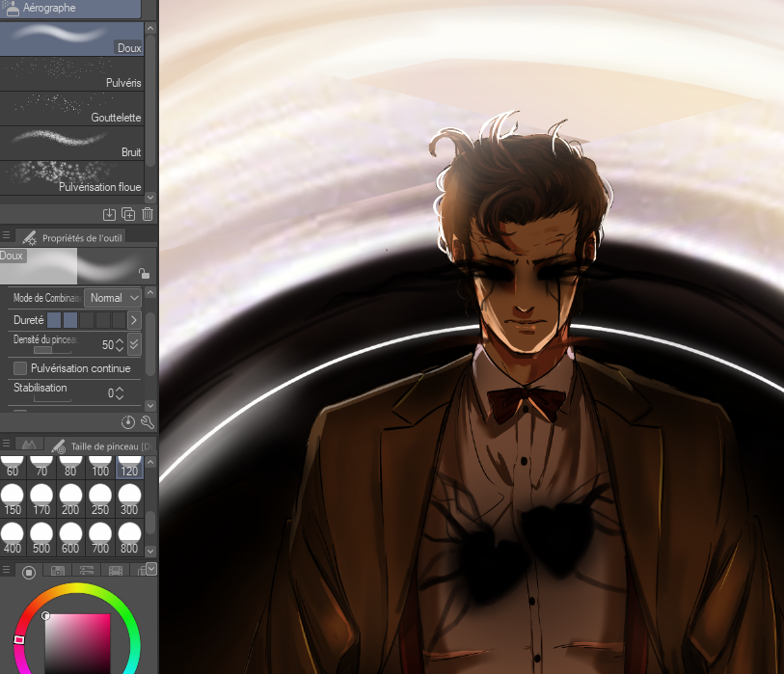This screenshot has width=784, height=674.
Task: Set Dureté to the third level
Action: pyautogui.click(x=87, y=320)
